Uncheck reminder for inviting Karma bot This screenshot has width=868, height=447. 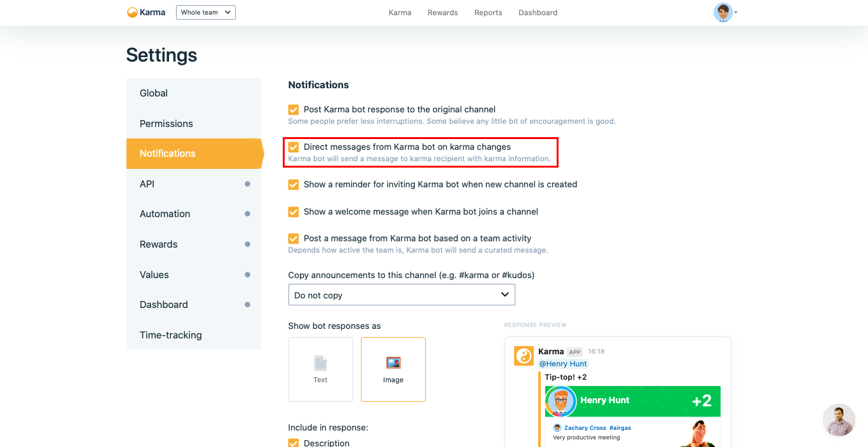(x=294, y=185)
